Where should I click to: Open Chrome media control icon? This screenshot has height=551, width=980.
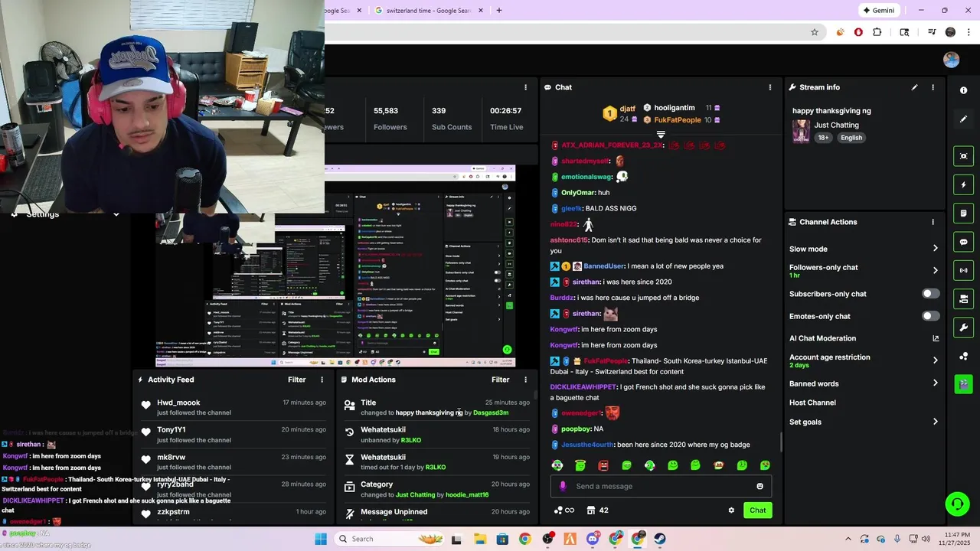pyautogui.click(x=932, y=32)
